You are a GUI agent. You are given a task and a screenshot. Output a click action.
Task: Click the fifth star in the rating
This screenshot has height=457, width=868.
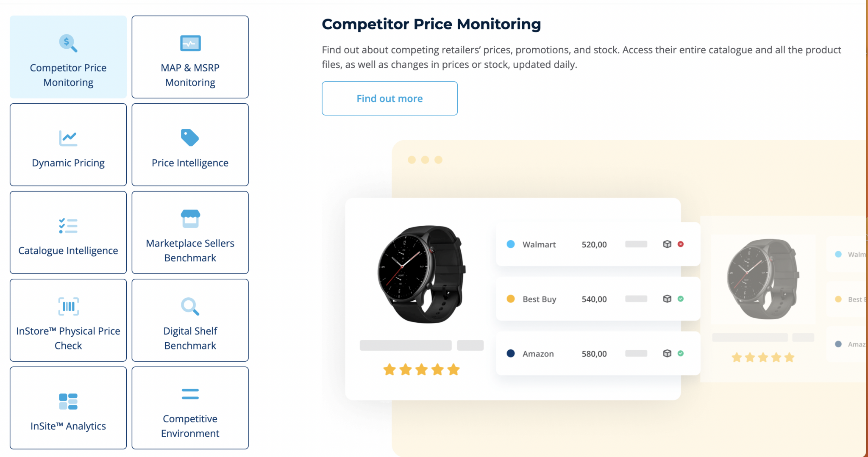pos(453,369)
